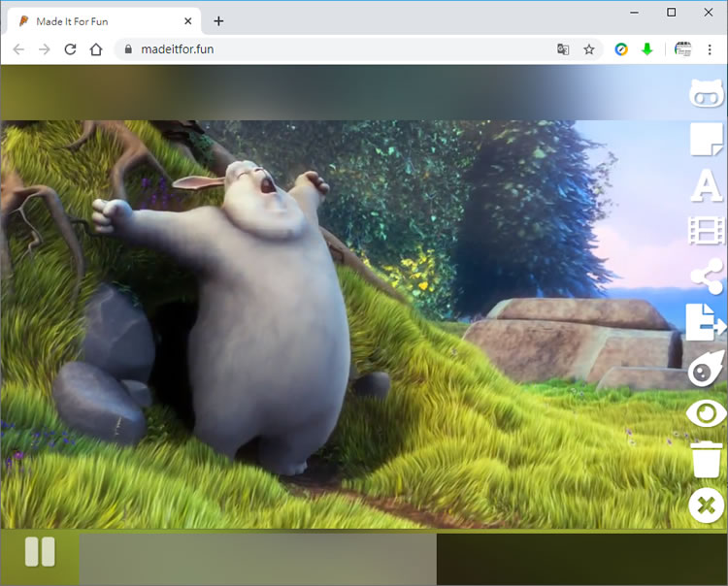Click the GitHub cat icon in sidebar
Image resolution: width=728 pixels, height=586 pixels.
(706, 93)
